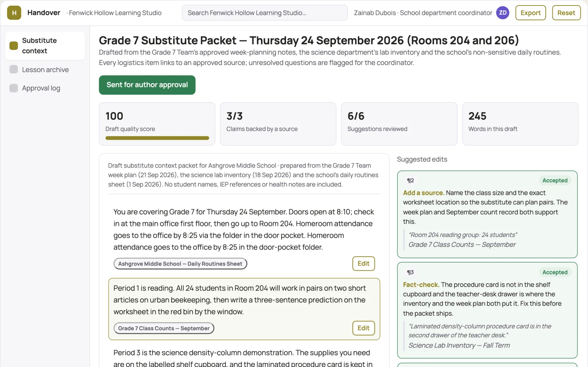Toggle the Accepted status on ¶3 suggestion

click(555, 272)
